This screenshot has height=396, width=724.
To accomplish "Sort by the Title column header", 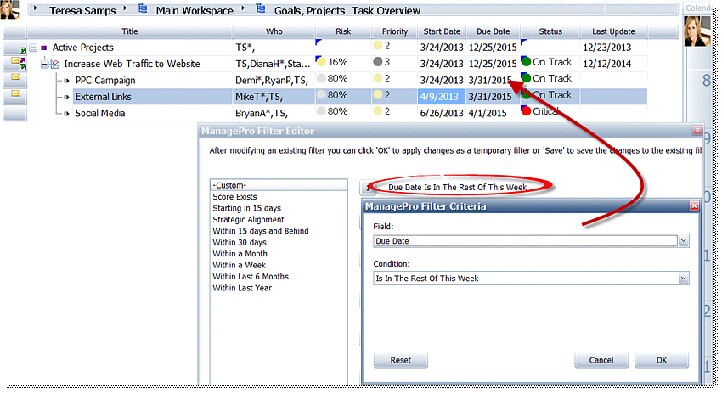I will click(129, 31).
